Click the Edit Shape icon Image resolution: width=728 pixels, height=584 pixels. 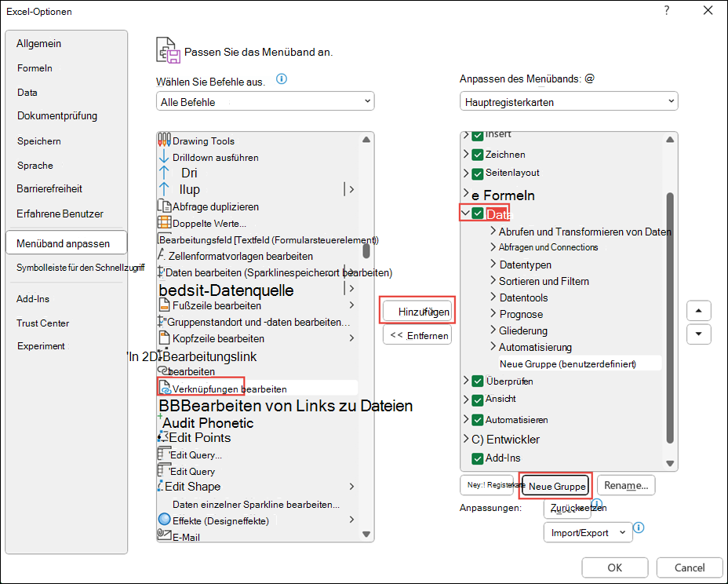click(x=161, y=486)
